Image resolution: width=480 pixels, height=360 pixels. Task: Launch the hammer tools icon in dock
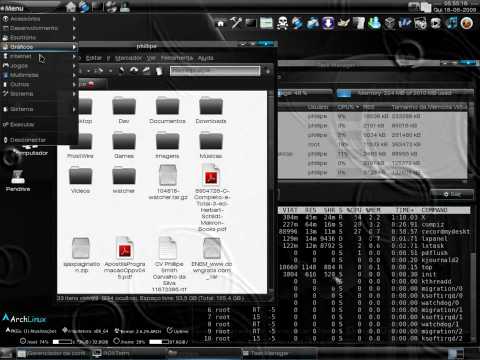click(x=236, y=23)
